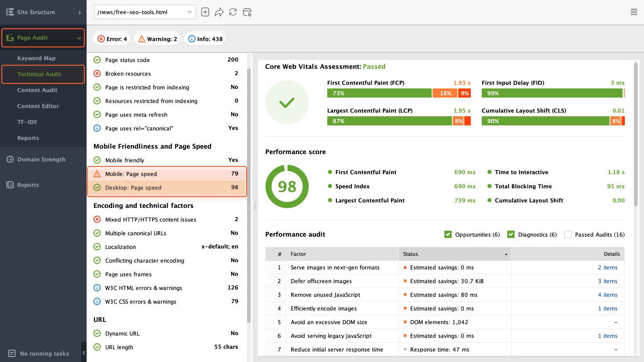
Task: Click the orange Warning triangle icon
Action: 142,39
